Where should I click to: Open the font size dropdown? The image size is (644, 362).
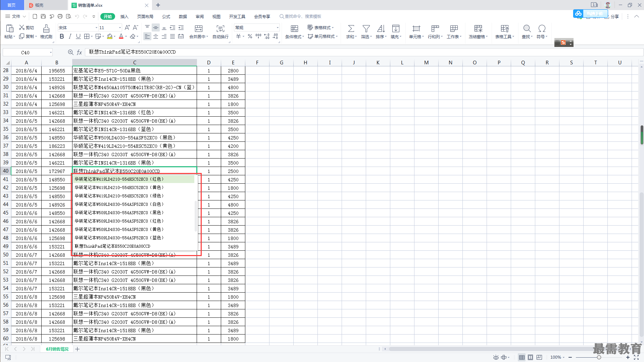coord(120,28)
